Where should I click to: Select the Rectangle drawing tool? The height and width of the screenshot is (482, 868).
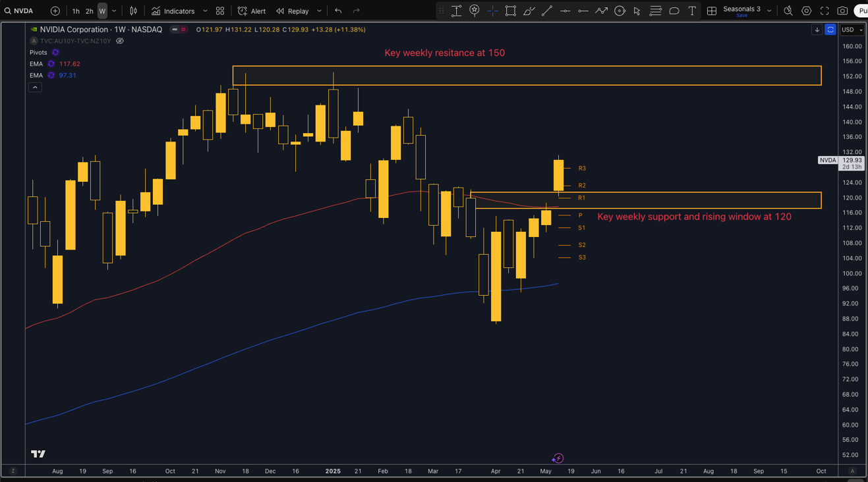click(511, 11)
